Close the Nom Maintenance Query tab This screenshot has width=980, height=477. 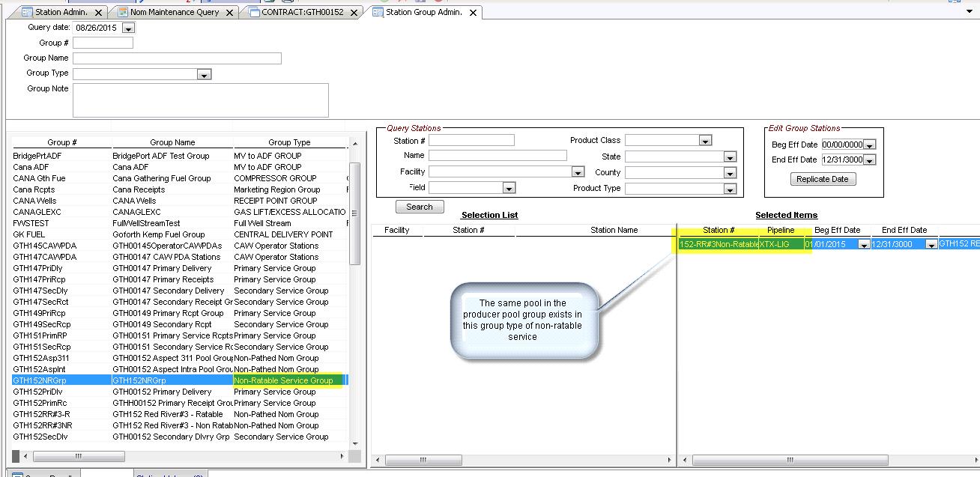click(229, 13)
